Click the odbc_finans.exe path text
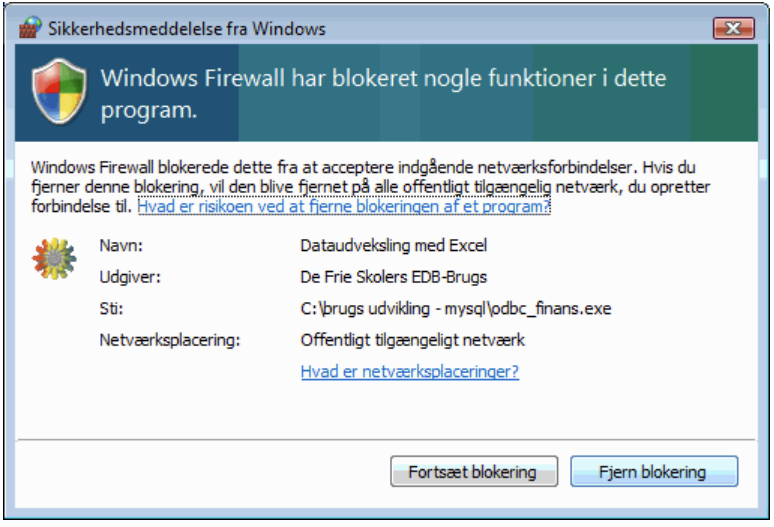Image resolution: width=774 pixels, height=527 pixels. tap(456, 309)
